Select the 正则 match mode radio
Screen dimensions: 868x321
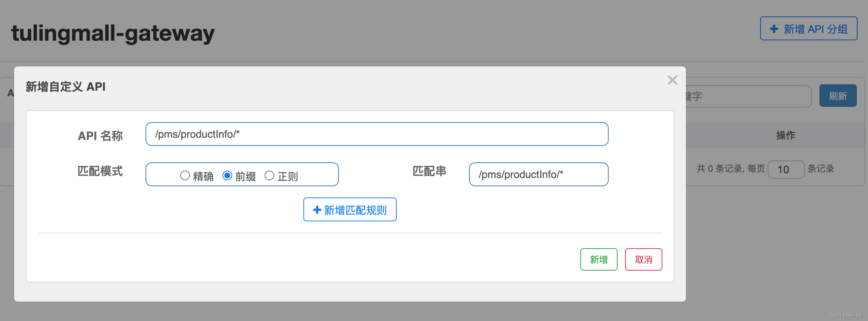[269, 175]
